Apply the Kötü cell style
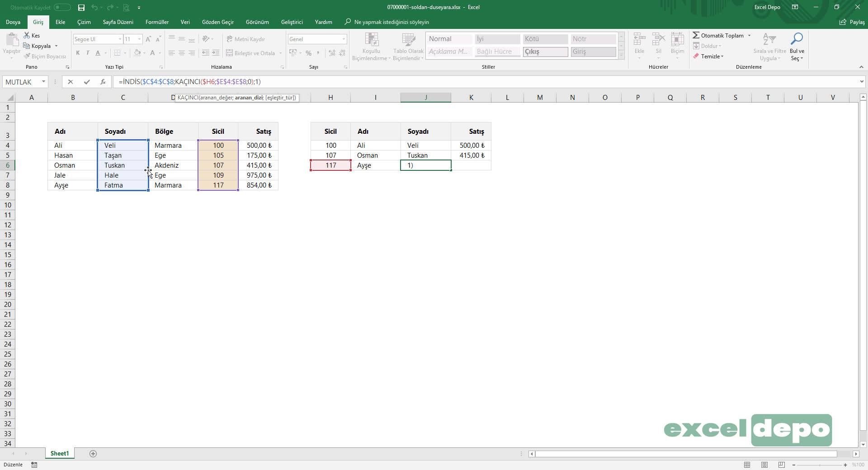Image resolution: width=868 pixels, height=470 pixels. (x=545, y=39)
